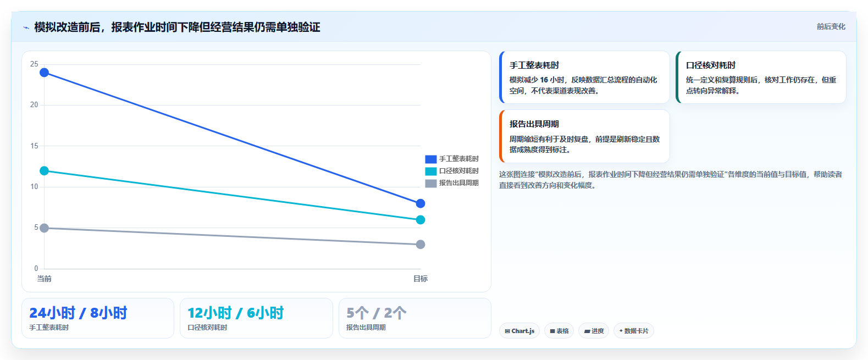Click the 报告出具周期 caption under 5个

coord(366,328)
